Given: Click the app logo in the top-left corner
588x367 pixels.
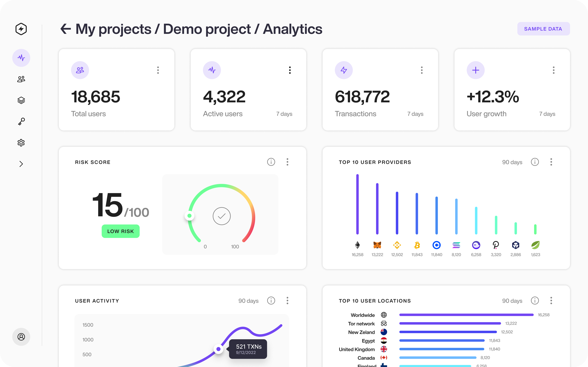Looking at the screenshot, I should [x=21, y=29].
